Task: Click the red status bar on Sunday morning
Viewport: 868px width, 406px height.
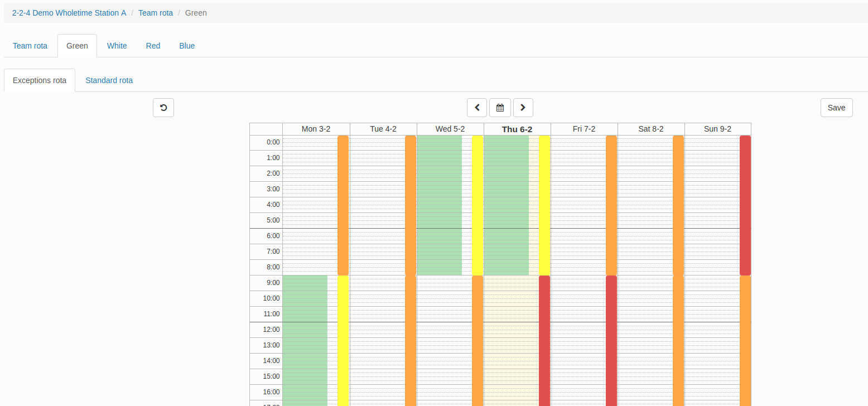Action: tap(745, 205)
